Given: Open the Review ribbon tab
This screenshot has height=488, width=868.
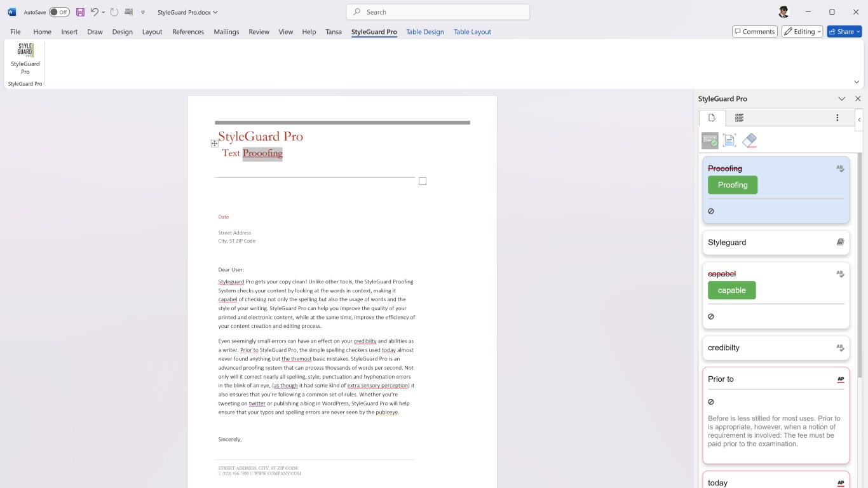Looking at the screenshot, I should coord(259,32).
